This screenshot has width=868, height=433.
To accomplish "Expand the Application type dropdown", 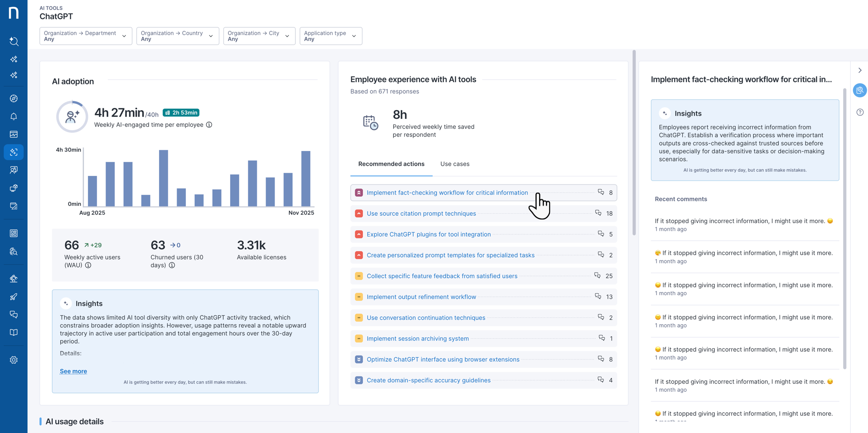I will pos(330,36).
